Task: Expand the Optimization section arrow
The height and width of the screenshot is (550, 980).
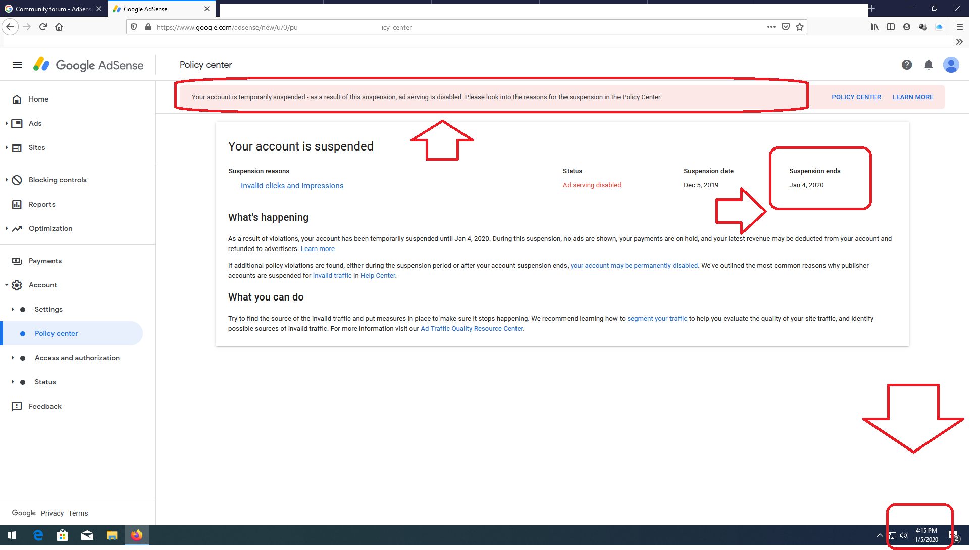Action: click(6, 228)
